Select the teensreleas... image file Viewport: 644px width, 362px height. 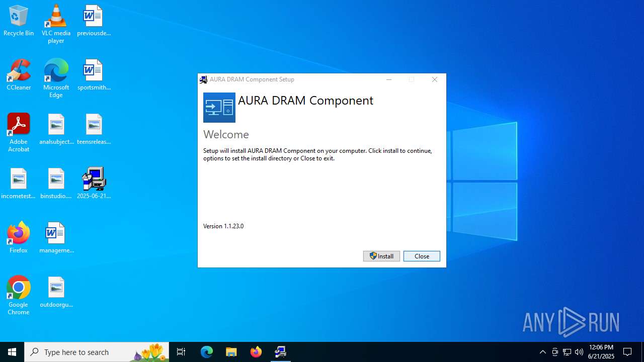[94, 130]
